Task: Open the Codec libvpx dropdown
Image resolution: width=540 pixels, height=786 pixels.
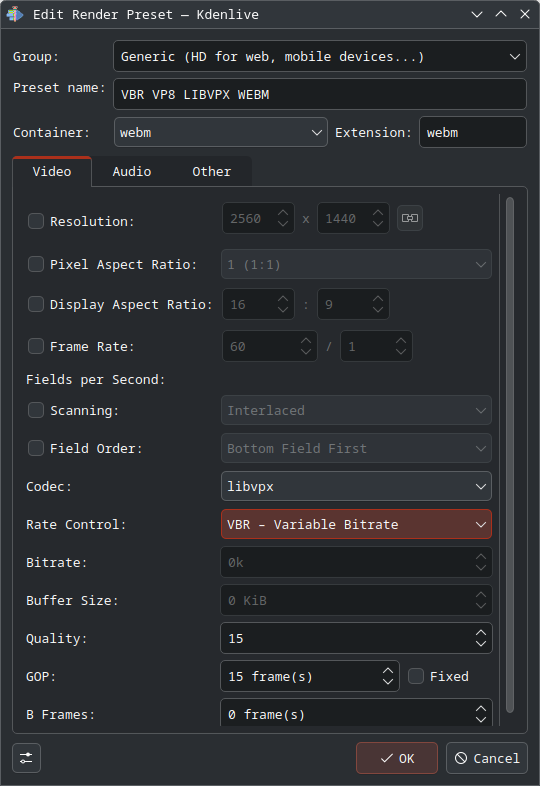Action: pyautogui.click(x=356, y=486)
